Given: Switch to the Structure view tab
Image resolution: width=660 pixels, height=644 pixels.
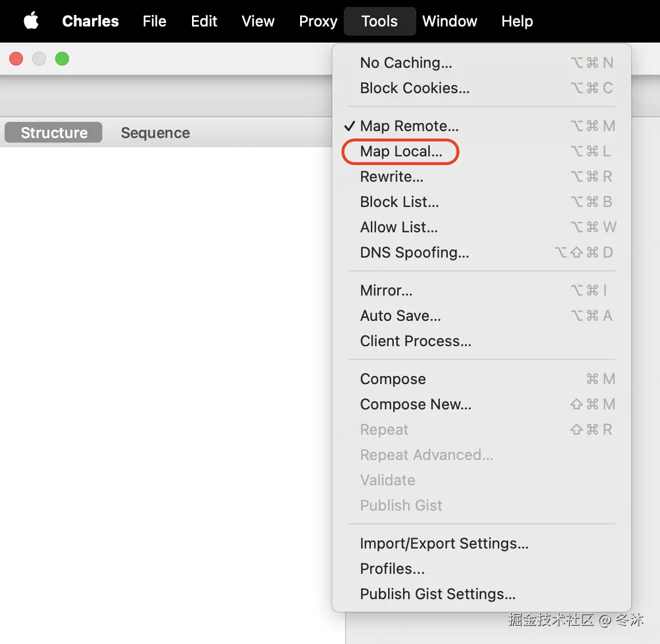Looking at the screenshot, I should coord(53,133).
